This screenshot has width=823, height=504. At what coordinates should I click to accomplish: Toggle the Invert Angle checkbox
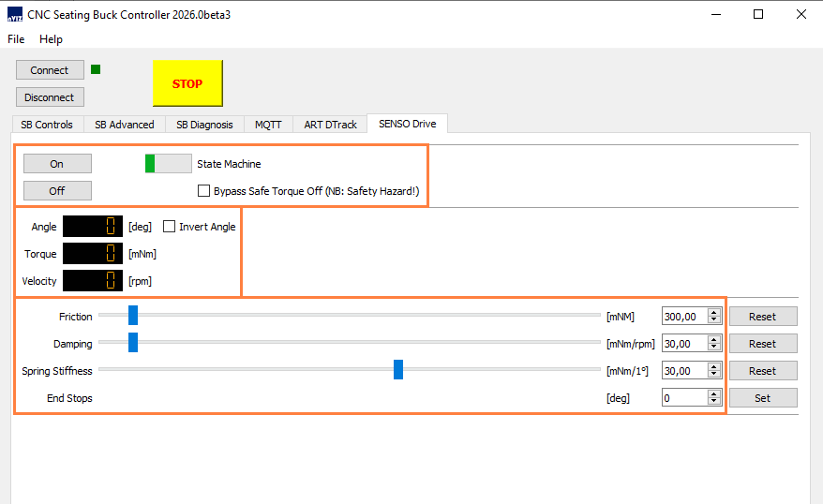tap(169, 227)
